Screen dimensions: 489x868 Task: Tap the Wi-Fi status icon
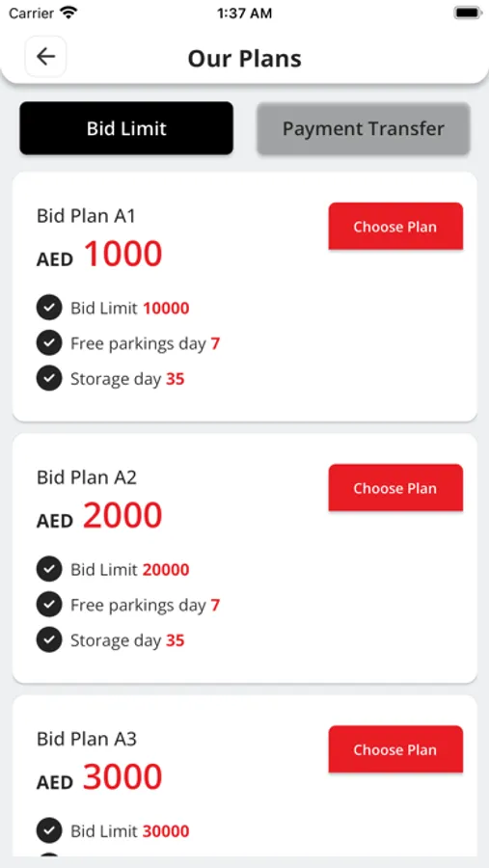[x=69, y=13]
